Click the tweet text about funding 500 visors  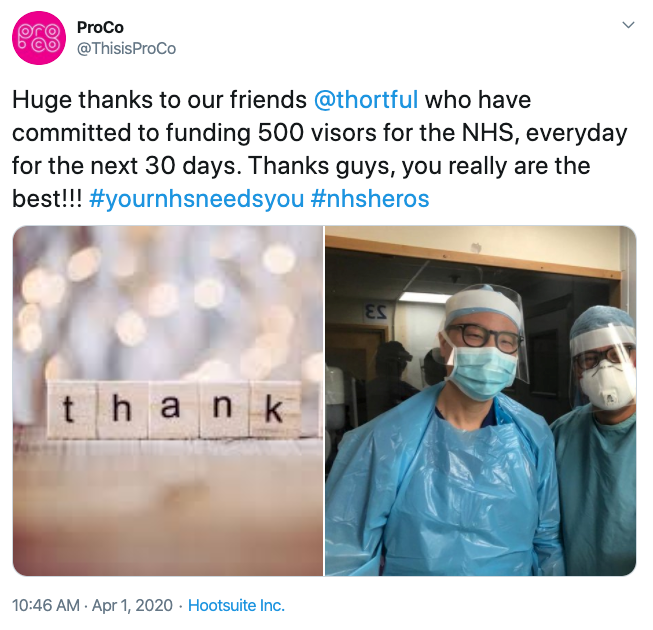(x=300, y=133)
